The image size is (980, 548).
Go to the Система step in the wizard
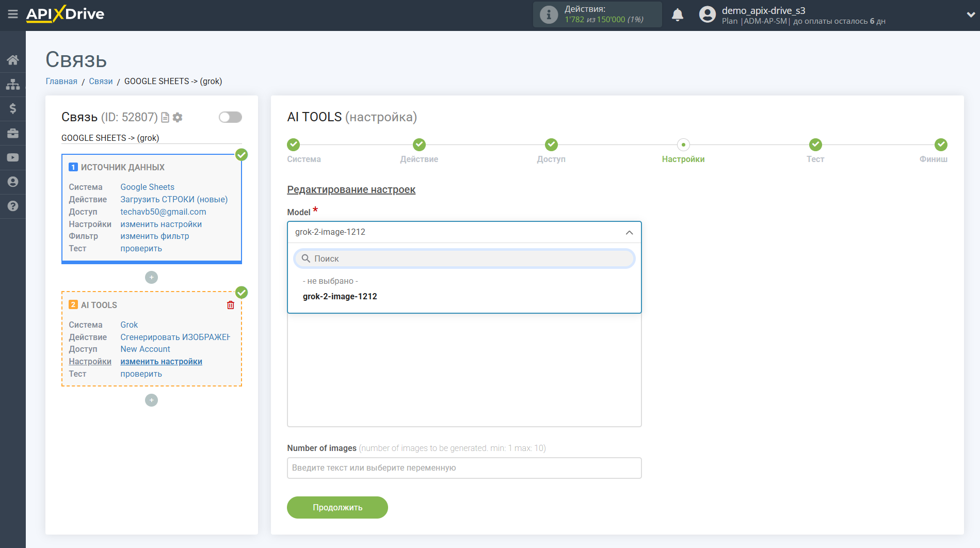point(294,145)
